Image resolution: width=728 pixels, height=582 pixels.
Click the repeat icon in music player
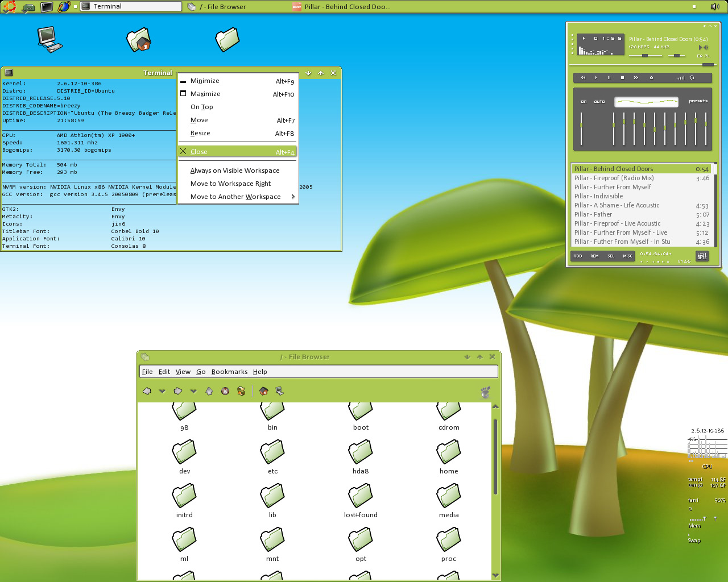[692, 77]
